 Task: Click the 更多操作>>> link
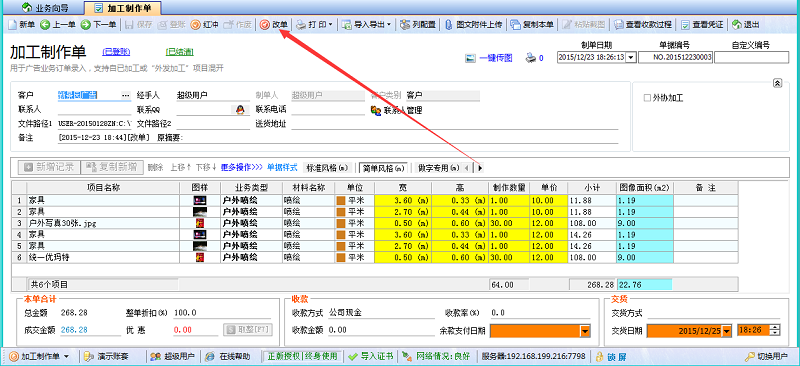(242, 167)
